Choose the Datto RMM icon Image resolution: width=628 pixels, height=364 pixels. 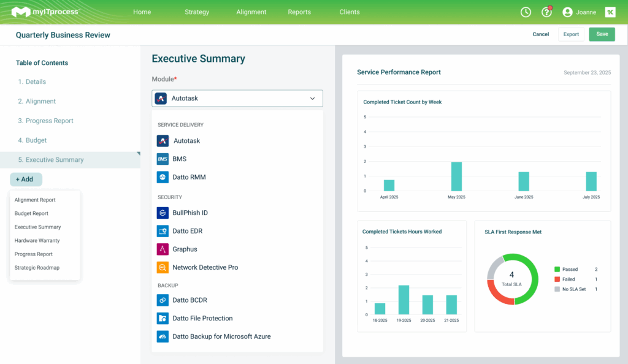(x=163, y=177)
